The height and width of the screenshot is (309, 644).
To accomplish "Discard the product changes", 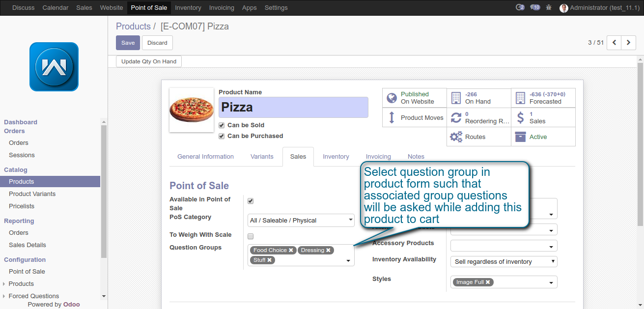I will click(x=157, y=43).
